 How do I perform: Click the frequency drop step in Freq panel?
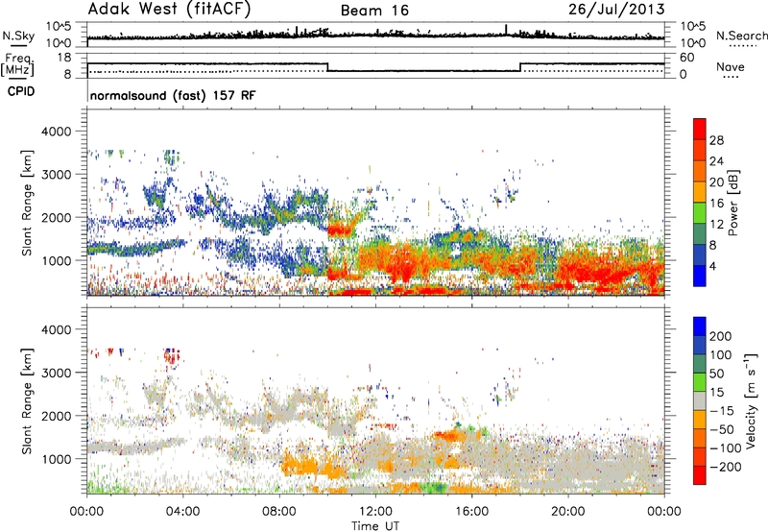pos(327,67)
